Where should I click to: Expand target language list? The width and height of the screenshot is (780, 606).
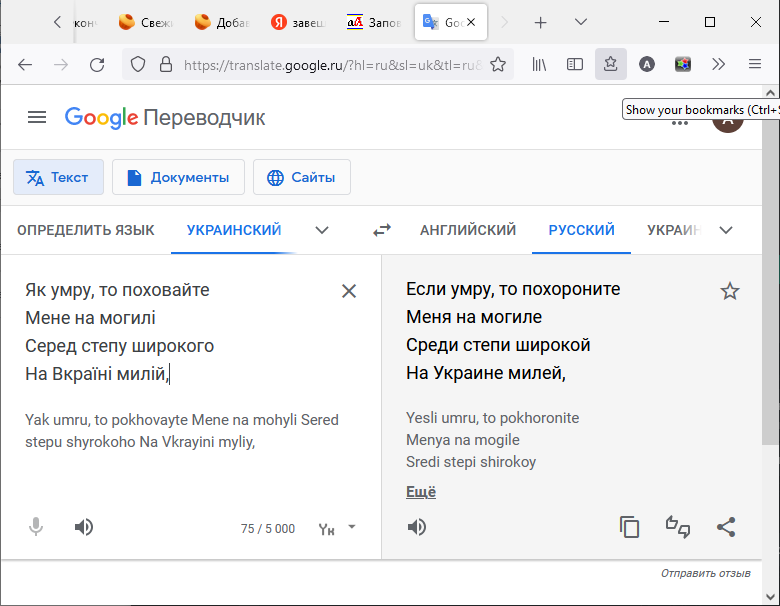click(x=726, y=230)
